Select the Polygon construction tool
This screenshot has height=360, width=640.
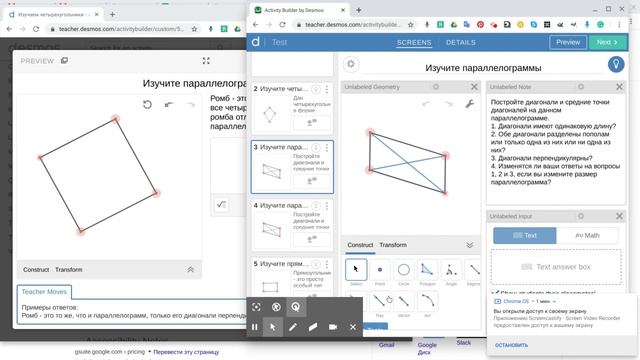pyautogui.click(x=427, y=270)
